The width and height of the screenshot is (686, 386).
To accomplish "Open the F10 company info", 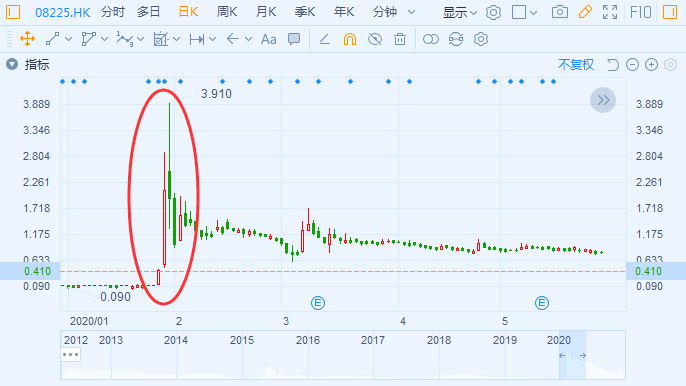I will [x=641, y=12].
